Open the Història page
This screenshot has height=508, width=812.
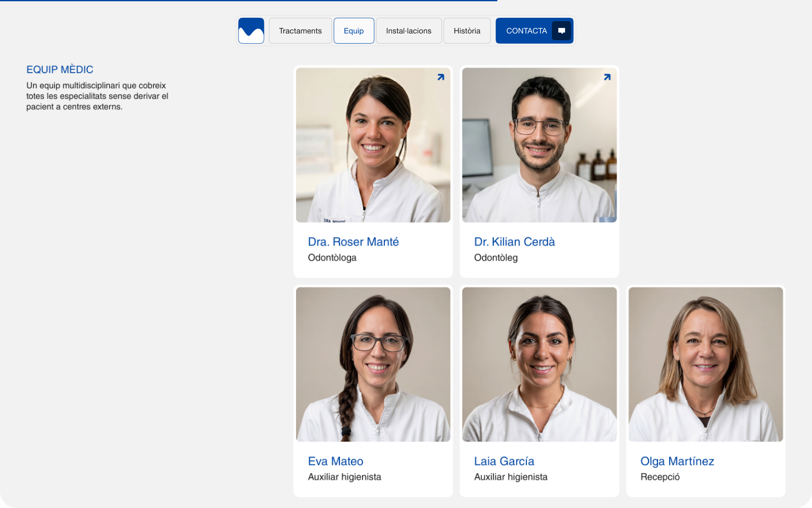(x=467, y=30)
